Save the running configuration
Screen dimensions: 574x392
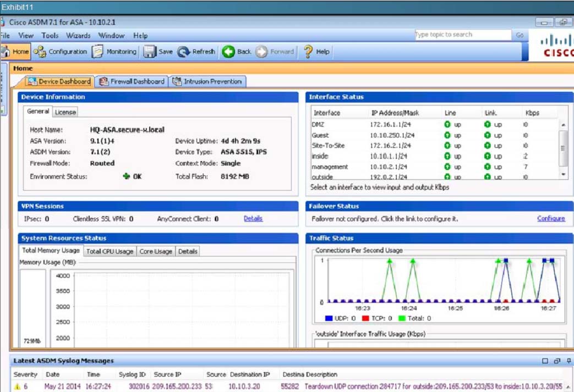(158, 52)
